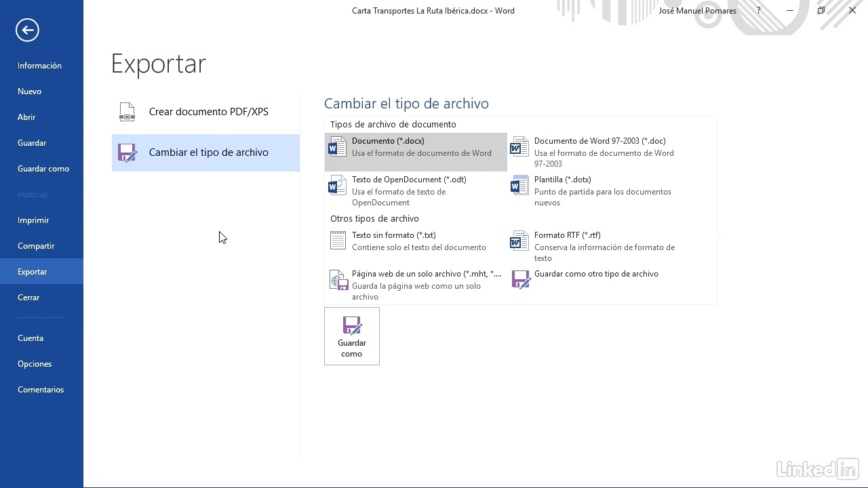Screen dimensions: 868x488
Task: Open Word Opciones
Action: (41, 364)
